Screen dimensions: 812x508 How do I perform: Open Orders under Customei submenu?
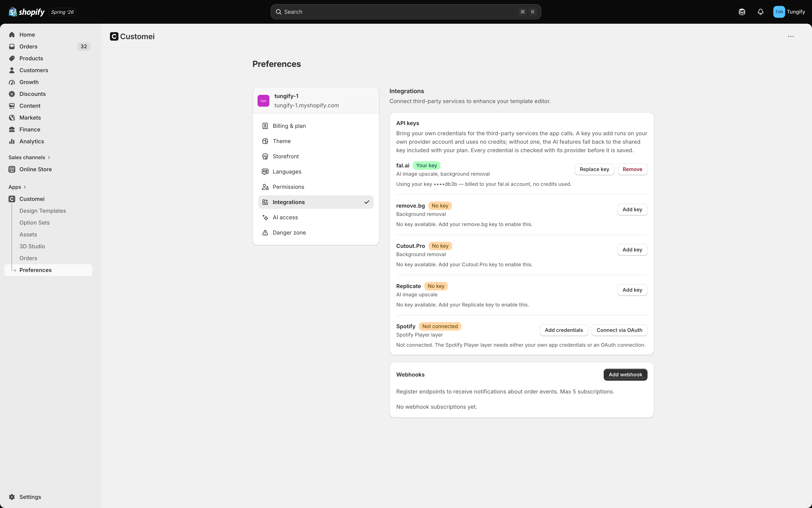point(28,258)
